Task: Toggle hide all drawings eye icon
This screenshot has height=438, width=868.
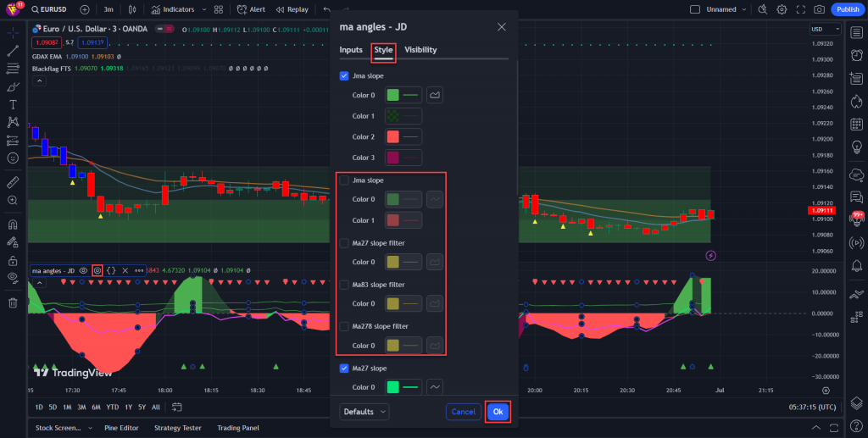Action: (13, 278)
